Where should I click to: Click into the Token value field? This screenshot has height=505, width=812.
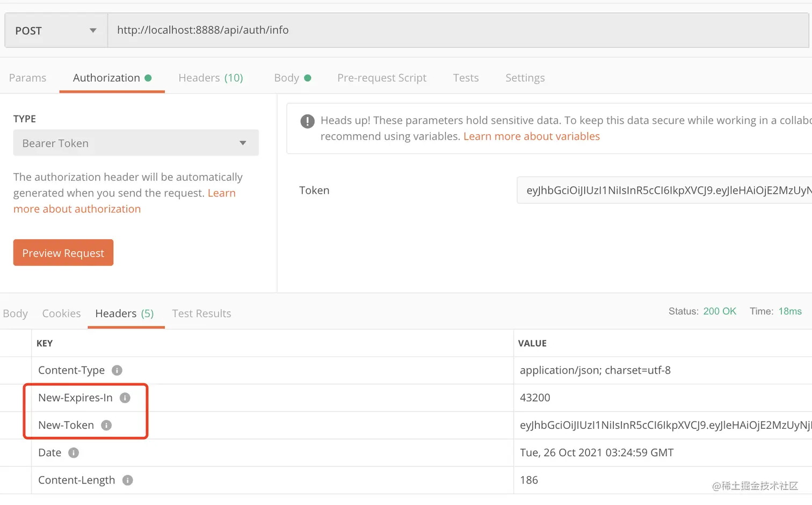coord(664,191)
